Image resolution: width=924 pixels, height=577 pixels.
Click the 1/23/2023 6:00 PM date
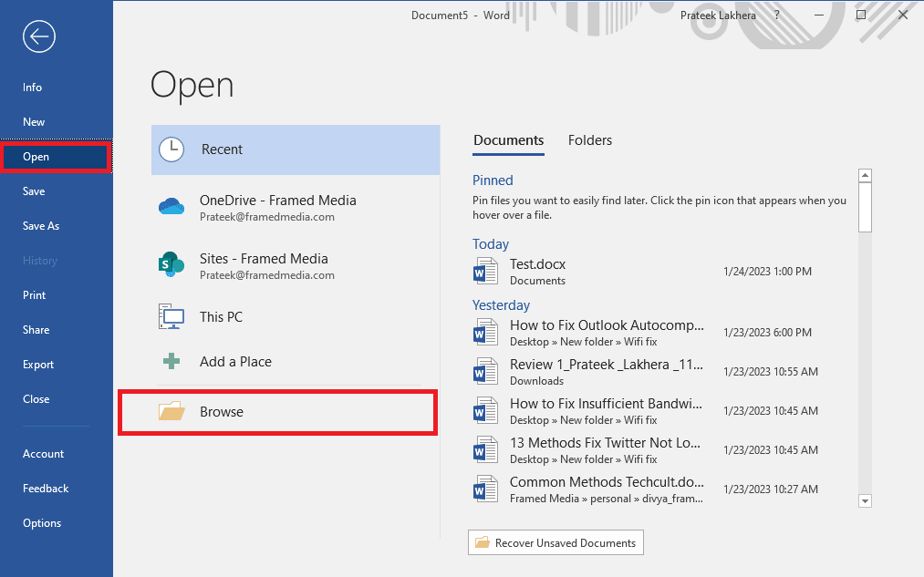tap(767, 332)
